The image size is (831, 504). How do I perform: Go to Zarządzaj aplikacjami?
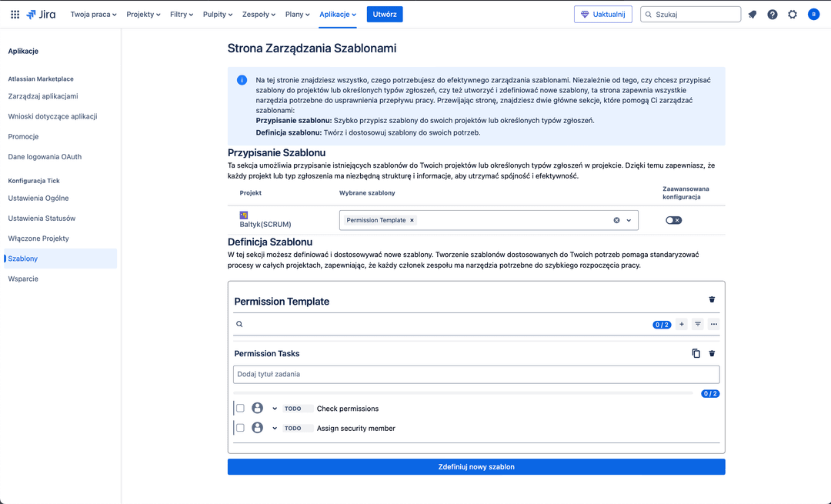click(43, 96)
